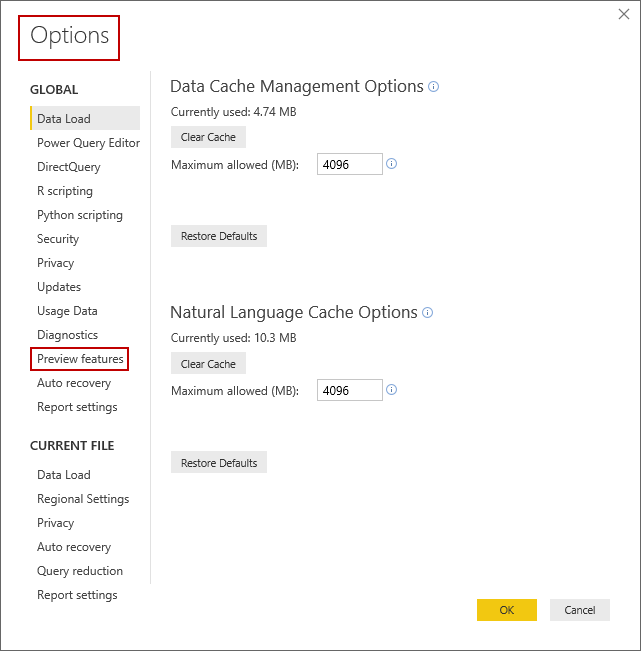Click info icon next to natural language maximum field
Image resolution: width=641 pixels, height=651 pixels.
pos(392,390)
